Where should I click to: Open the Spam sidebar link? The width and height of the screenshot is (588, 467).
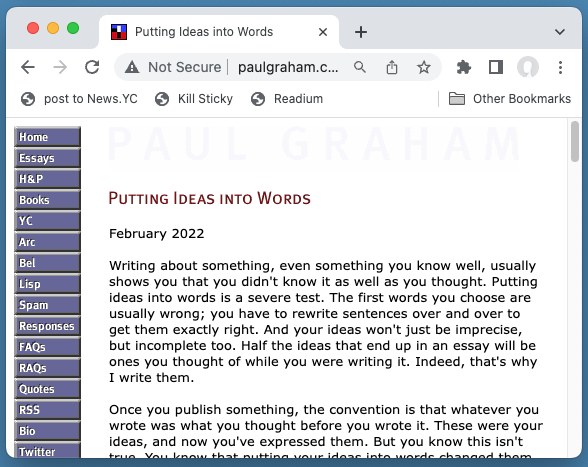tap(48, 305)
